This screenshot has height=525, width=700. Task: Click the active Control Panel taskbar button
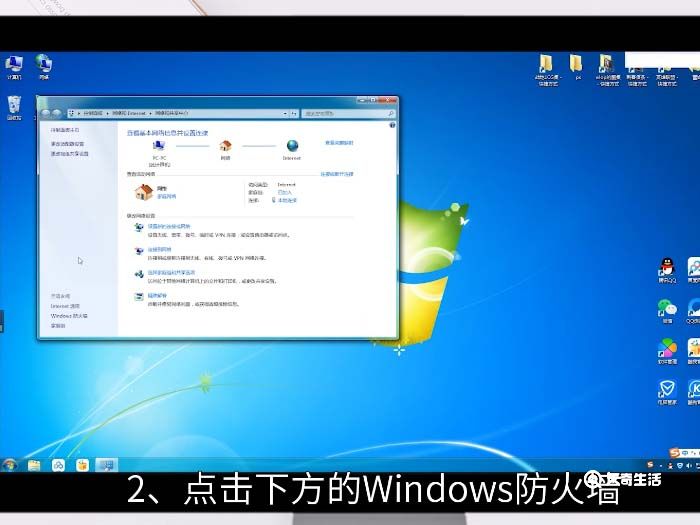pyautogui.click(x=107, y=465)
